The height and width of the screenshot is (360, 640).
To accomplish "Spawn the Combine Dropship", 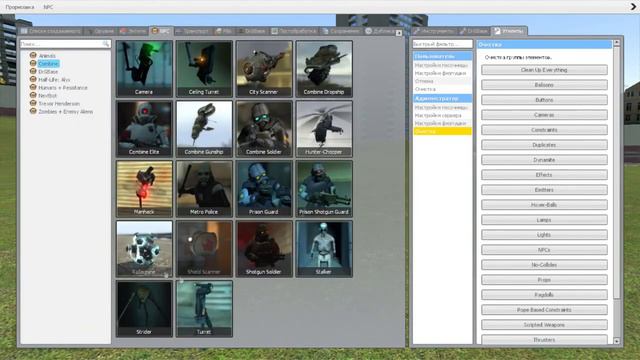I will (324, 69).
